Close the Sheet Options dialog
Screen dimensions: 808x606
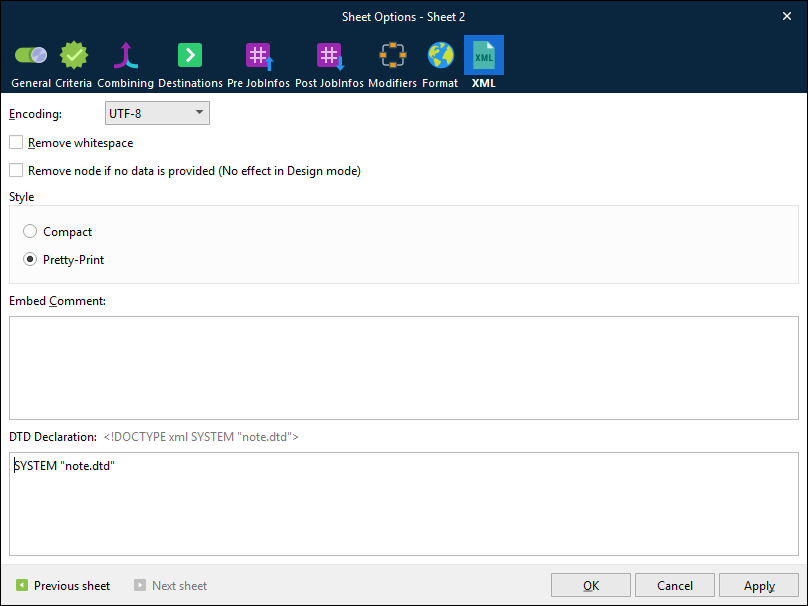[787, 16]
